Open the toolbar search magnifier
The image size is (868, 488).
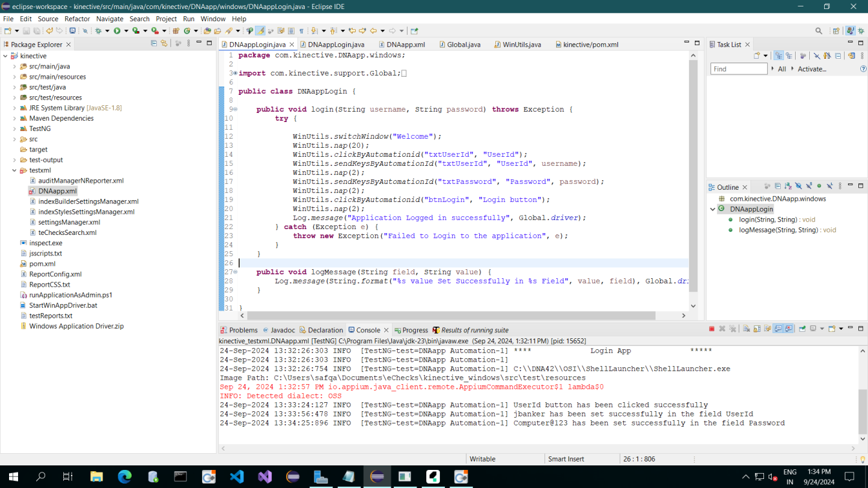(819, 31)
